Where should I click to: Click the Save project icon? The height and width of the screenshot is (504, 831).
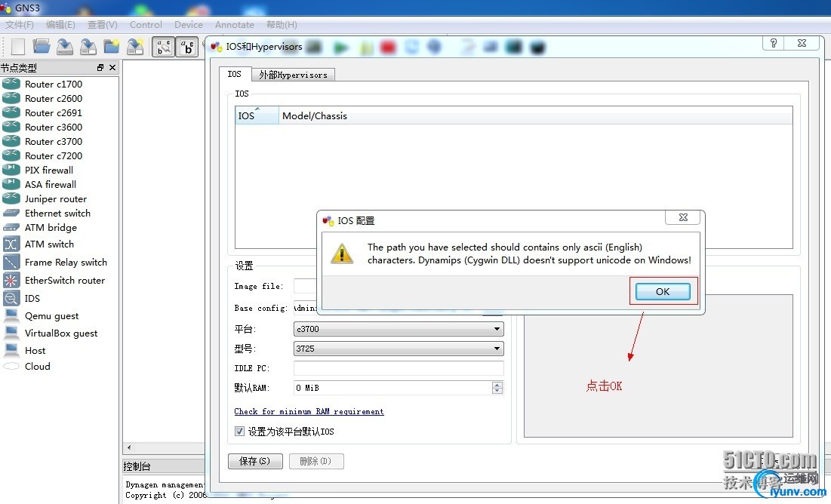65,47
